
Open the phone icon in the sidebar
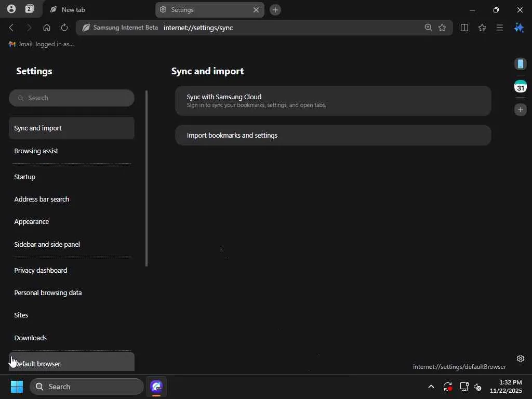521,64
